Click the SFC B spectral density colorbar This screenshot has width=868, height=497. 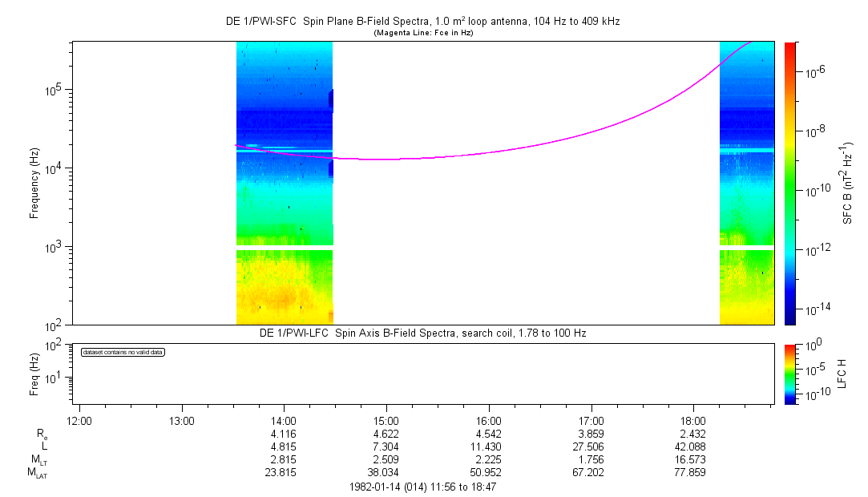tap(789, 183)
